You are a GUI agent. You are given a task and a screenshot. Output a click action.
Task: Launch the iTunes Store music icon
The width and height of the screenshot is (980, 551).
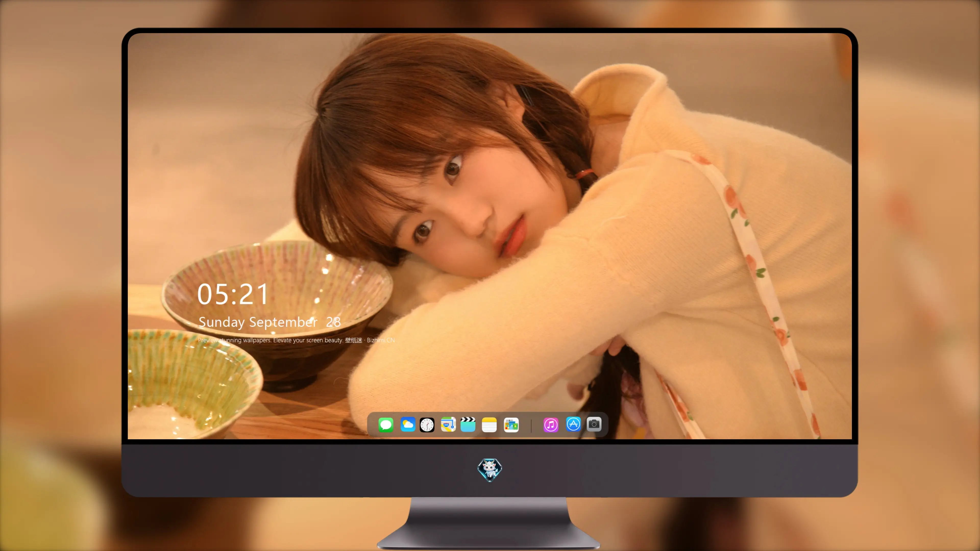(551, 425)
